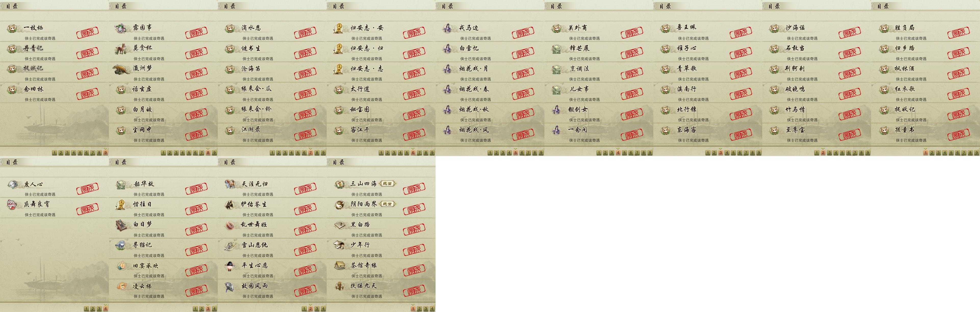Click the folding fan icon for 故园风雨

[x=230, y=286]
